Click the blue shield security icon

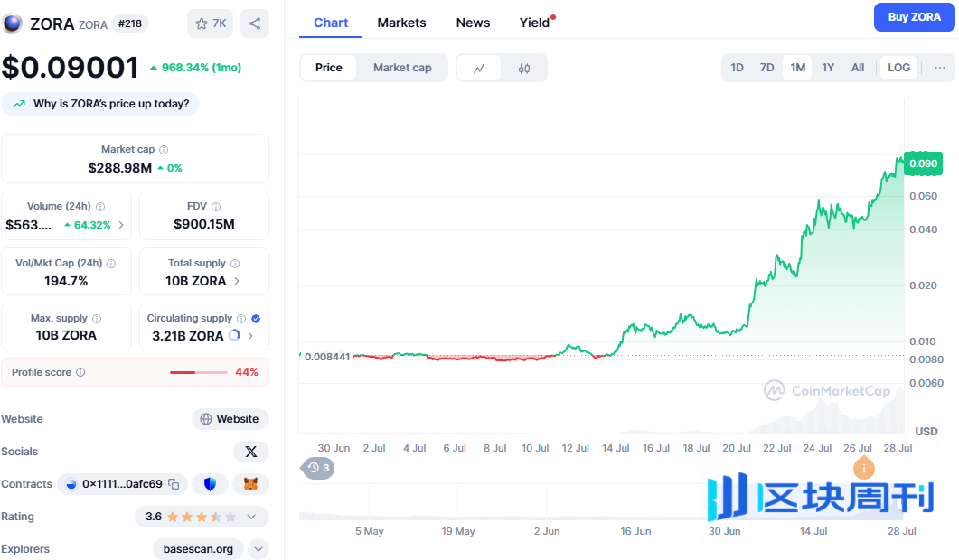[x=210, y=484]
